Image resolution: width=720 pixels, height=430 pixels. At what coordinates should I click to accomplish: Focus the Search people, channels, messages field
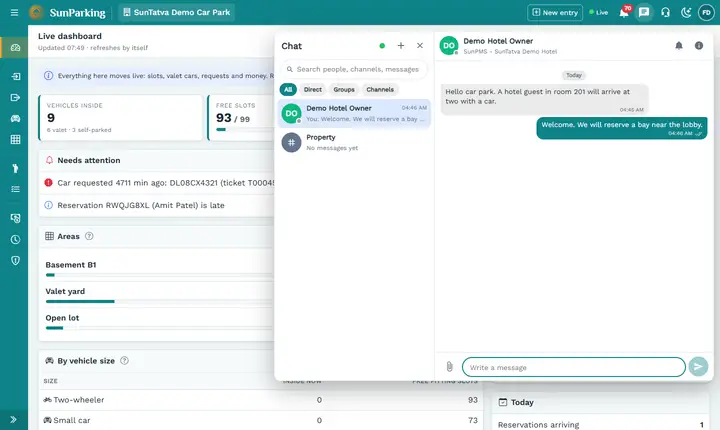pos(354,69)
